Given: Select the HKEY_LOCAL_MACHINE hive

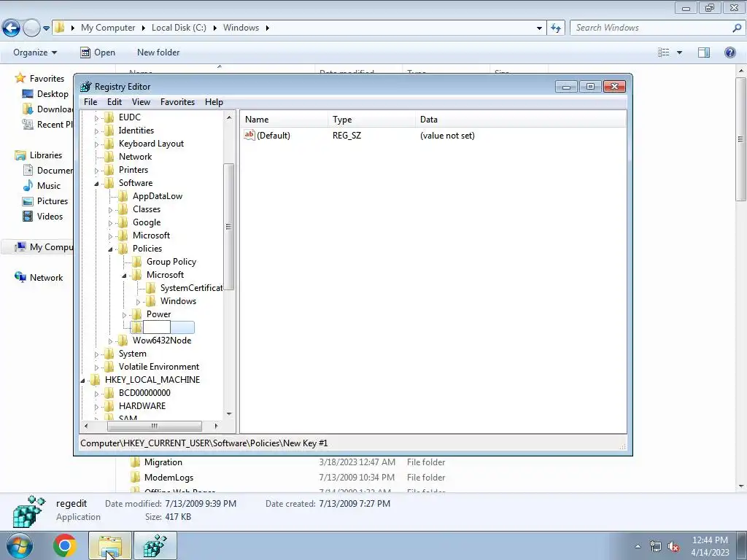Looking at the screenshot, I should tap(152, 380).
